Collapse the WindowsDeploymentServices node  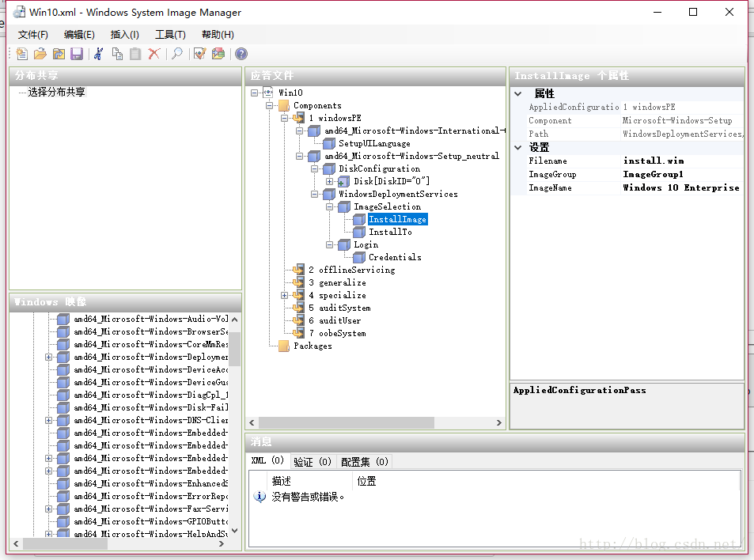click(x=314, y=195)
